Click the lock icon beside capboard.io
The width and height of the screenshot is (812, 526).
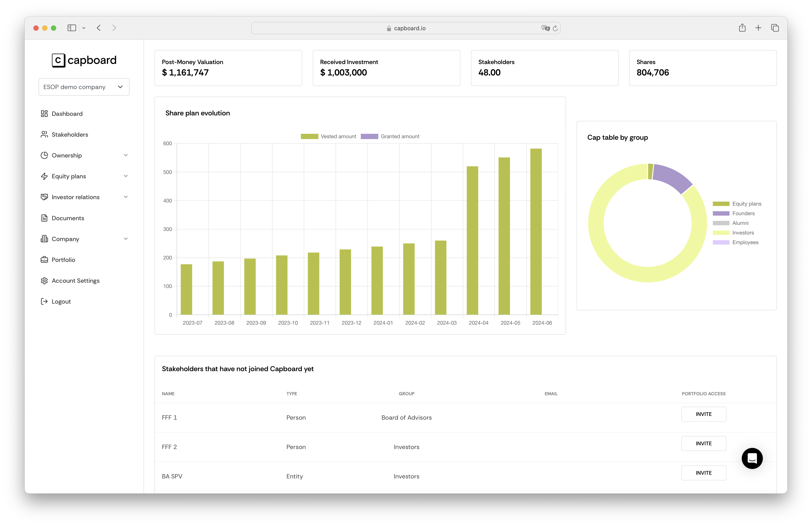point(389,28)
